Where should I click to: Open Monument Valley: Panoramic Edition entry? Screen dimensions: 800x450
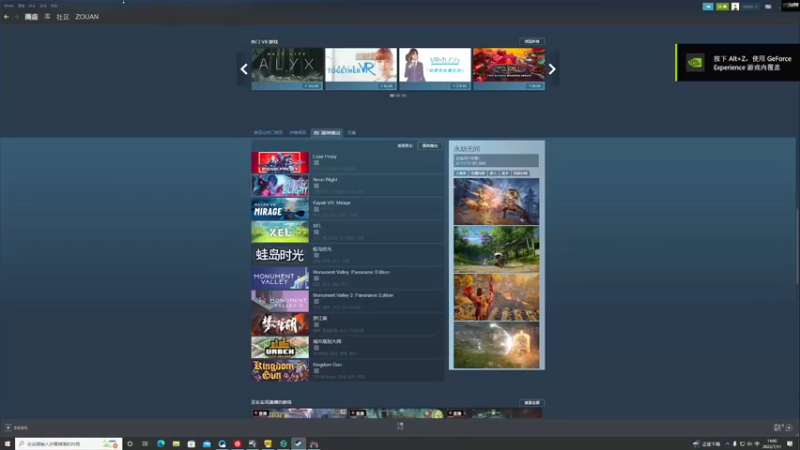point(347,278)
